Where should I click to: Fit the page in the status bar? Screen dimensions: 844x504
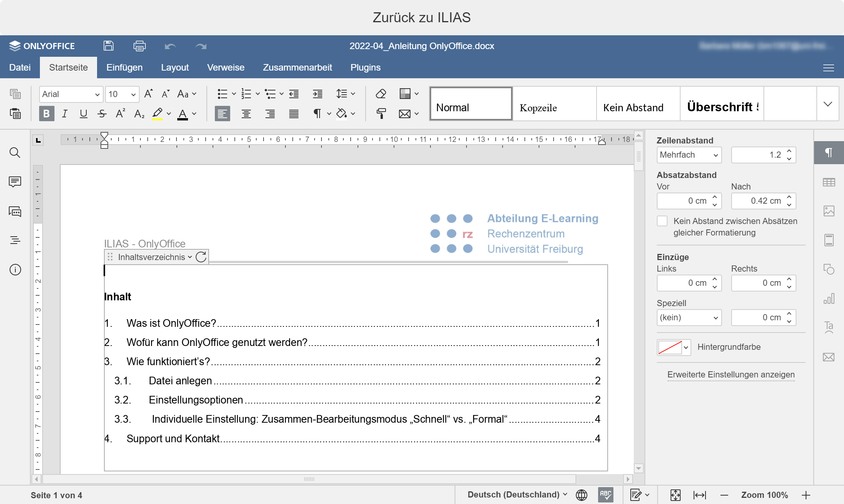(x=675, y=495)
